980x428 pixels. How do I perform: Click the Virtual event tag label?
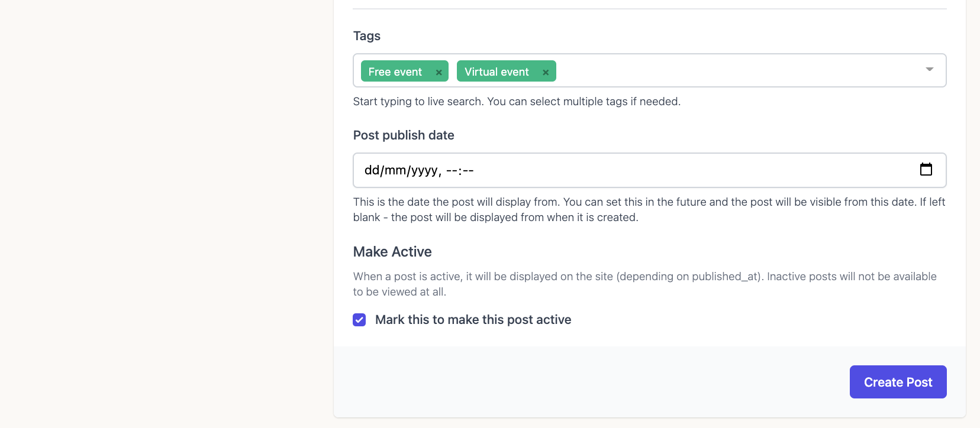(497, 72)
